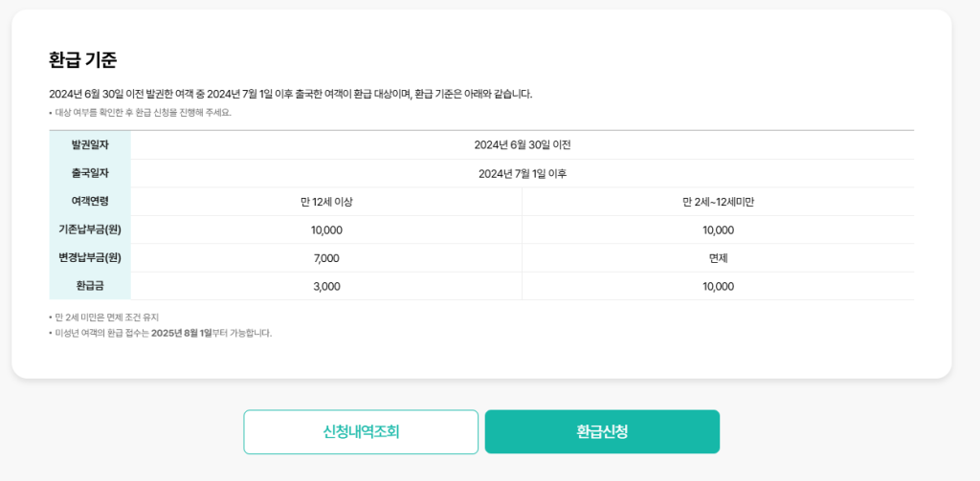Click the 출국일자 row header
980x481 pixels.
[90, 173]
